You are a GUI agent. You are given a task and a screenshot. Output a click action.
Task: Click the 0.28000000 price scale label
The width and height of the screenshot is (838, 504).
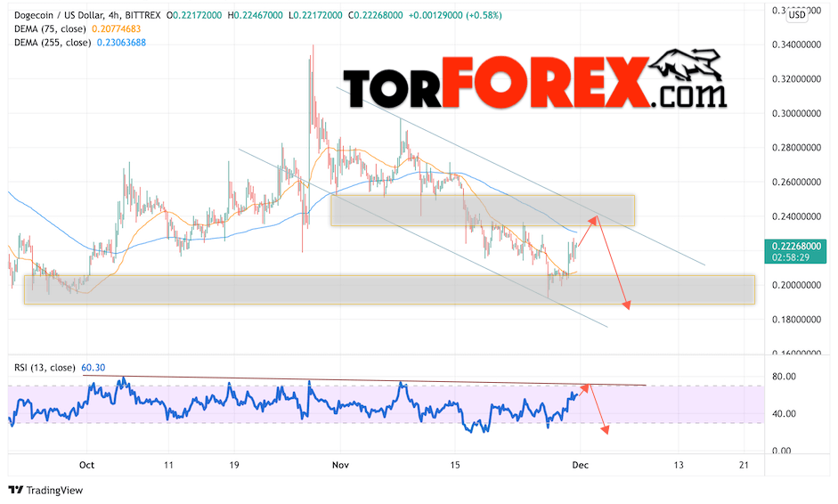(796, 148)
